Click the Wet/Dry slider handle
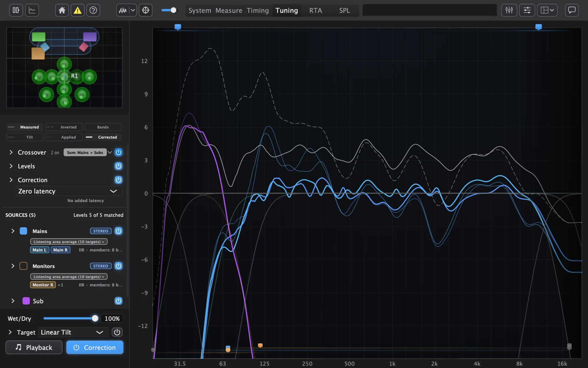The width and height of the screenshot is (588, 368). coord(95,318)
